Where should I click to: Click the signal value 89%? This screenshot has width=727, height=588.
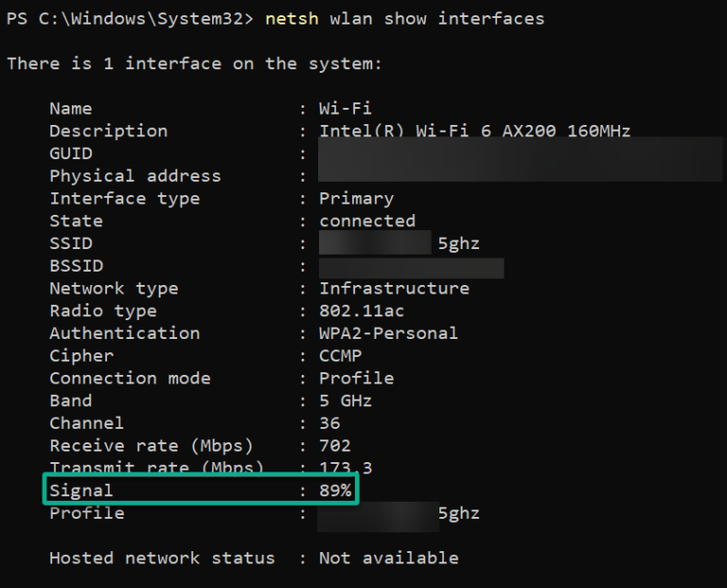coord(335,490)
